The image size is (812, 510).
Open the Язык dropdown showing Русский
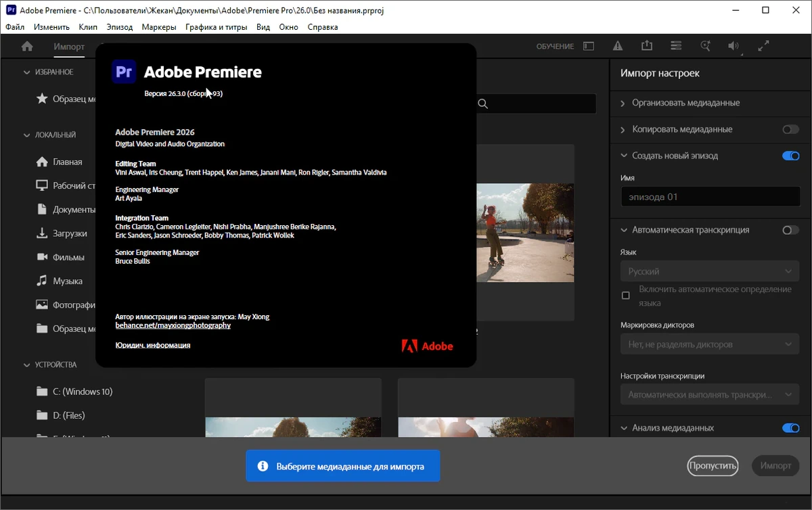(710, 271)
